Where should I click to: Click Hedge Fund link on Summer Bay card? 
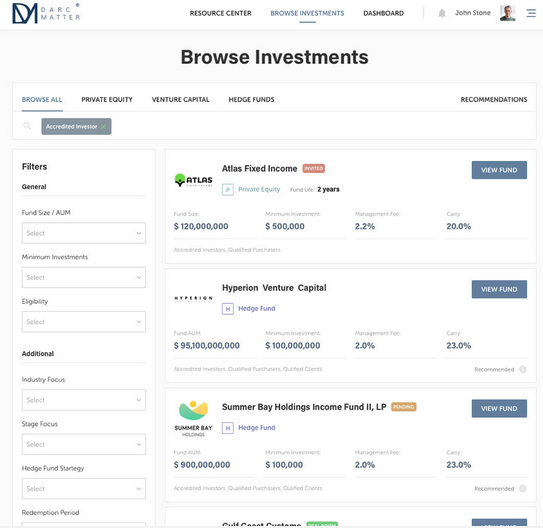pyautogui.click(x=257, y=428)
